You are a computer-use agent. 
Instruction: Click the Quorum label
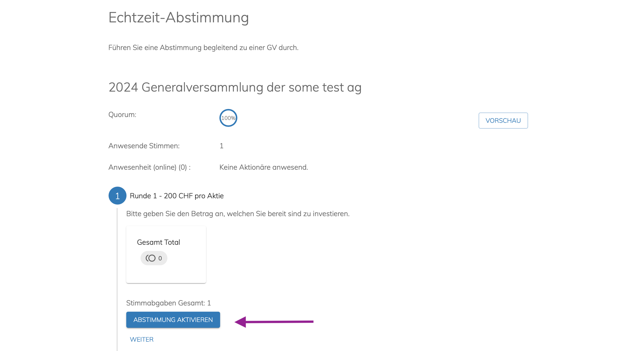click(122, 115)
